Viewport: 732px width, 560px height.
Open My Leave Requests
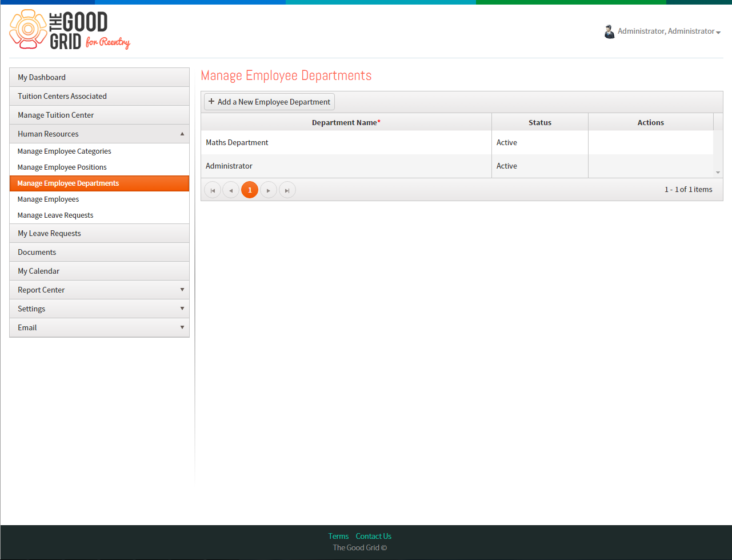pos(99,233)
